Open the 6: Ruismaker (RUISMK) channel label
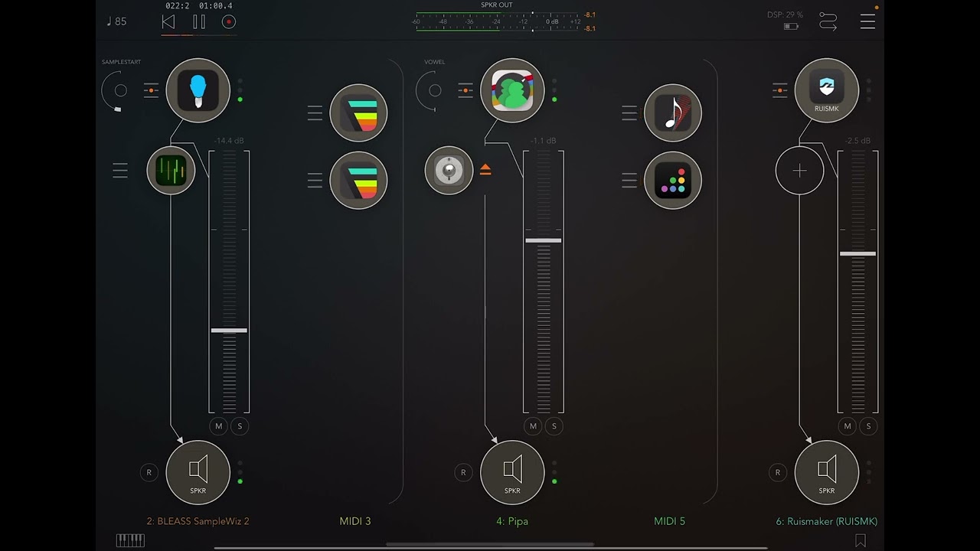This screenshot has height=551, width=980. [x=827, y=521]
